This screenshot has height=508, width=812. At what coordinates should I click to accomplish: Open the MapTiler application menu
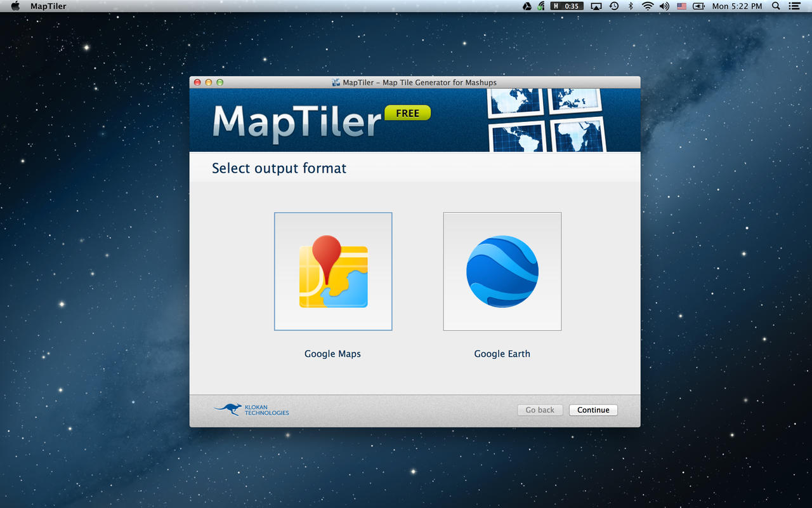coord(48,6)
